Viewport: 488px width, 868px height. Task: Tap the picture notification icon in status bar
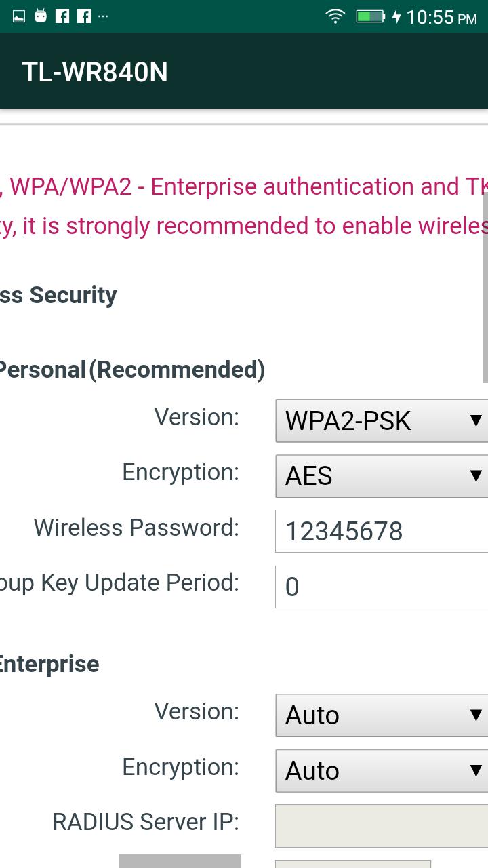point(19,16)
